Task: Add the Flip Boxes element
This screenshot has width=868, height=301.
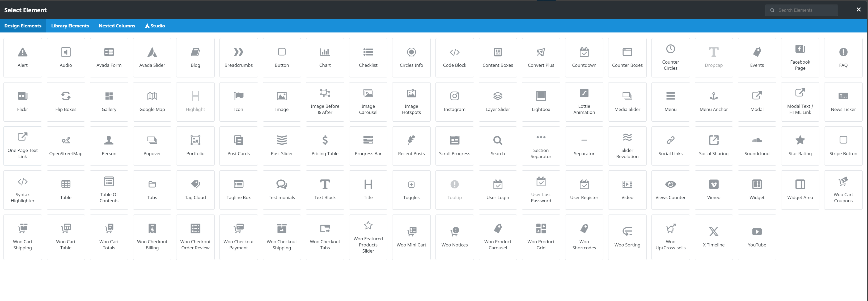Action: [66, 102]
